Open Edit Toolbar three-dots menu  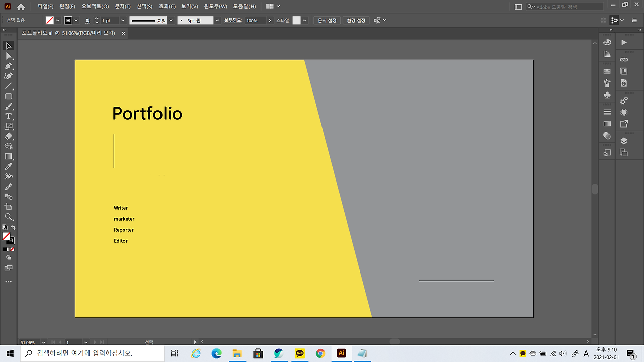[9, 282]
